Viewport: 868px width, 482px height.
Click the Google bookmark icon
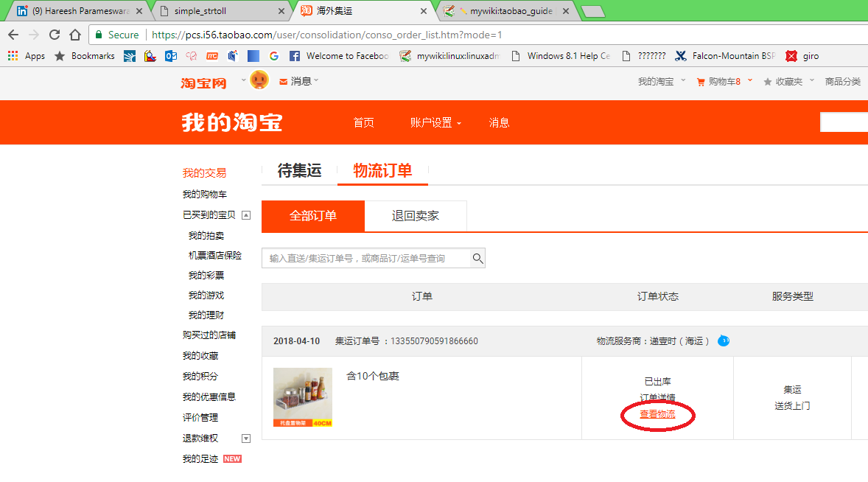[273, 55]
